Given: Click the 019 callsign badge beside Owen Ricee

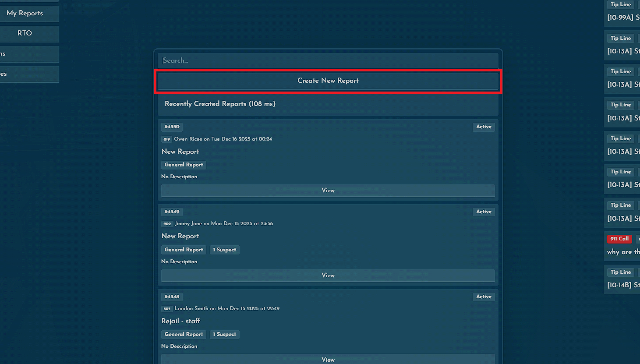Looking at the screenshot, I should click(166, 139).
